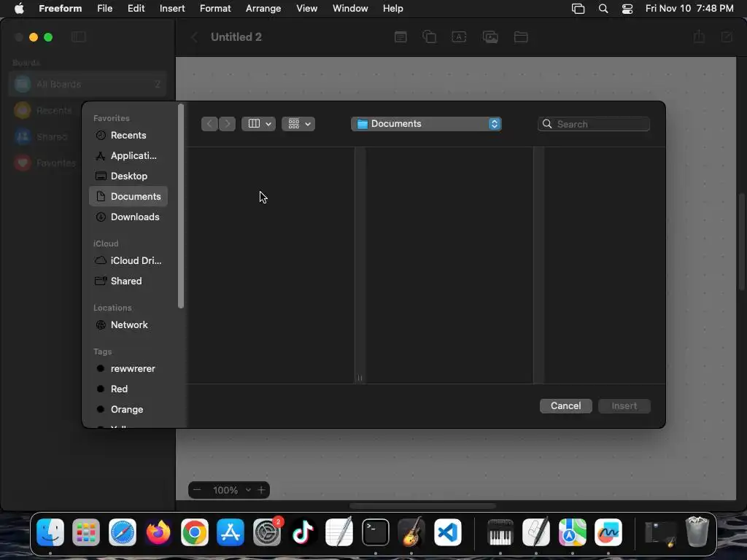Open Firefox from the Dock
Screen dimensions: 747x560
coord(158,532)
